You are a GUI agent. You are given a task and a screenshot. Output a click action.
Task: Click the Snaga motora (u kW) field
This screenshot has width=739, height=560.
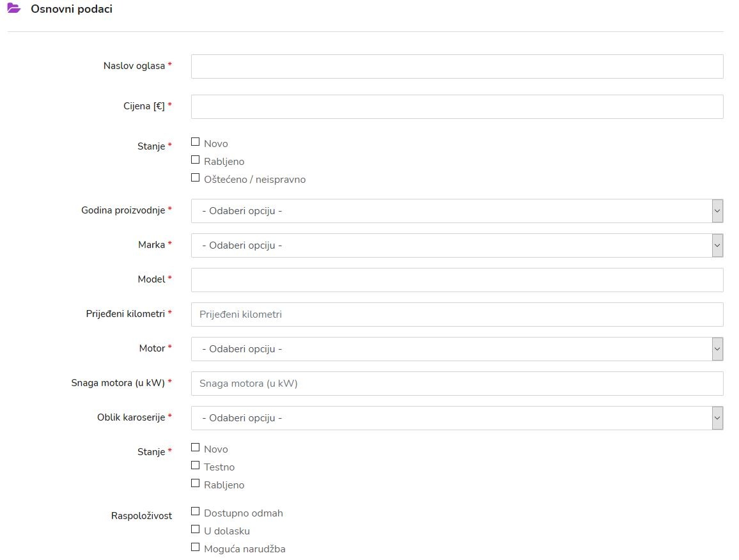click(x=456, y=384)
